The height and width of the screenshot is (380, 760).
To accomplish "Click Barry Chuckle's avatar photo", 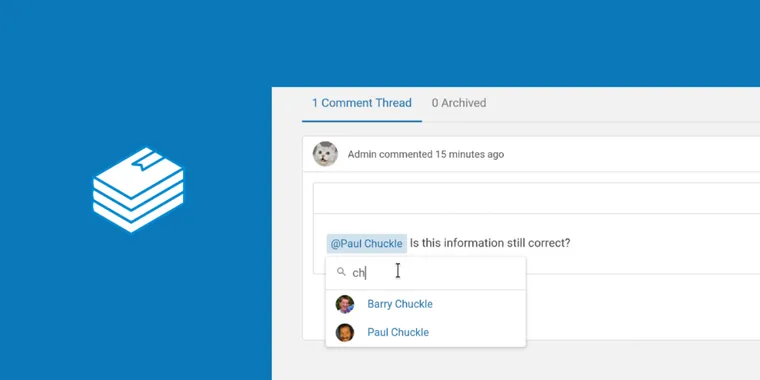I will coord(345,304).
